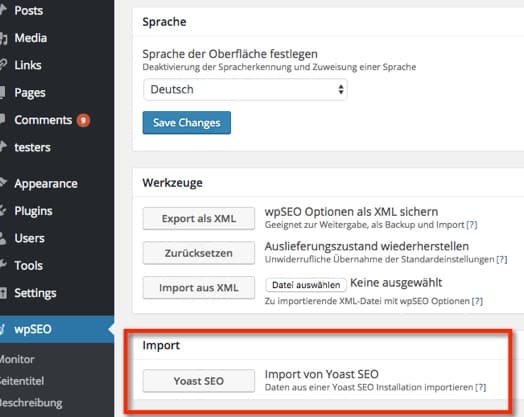Open the testers menu entry
Viewport: 524px width, 417px height.
(32, 147)
